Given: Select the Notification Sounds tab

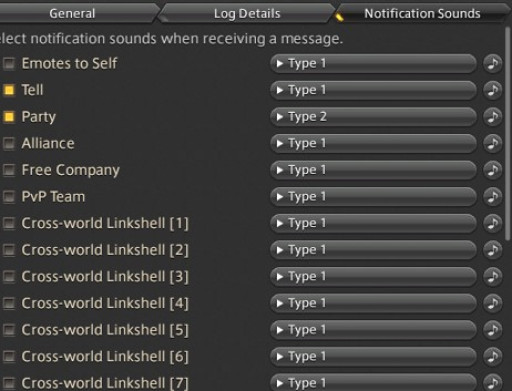Looking at the screenshot, I should [x=422, y=13].
